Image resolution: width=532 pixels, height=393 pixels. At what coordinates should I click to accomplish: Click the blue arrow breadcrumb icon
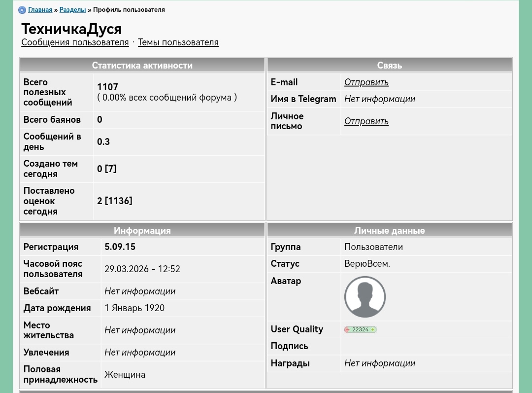22,10
